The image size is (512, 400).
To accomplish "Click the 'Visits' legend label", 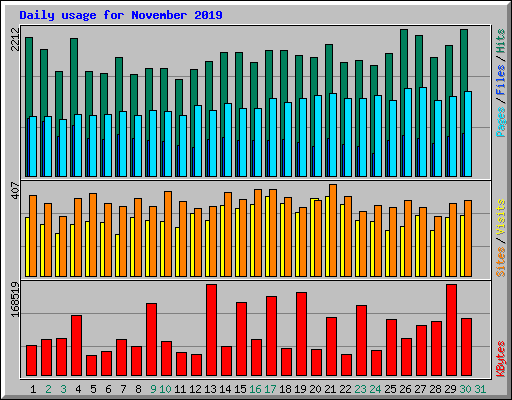I will pos(500,217).
